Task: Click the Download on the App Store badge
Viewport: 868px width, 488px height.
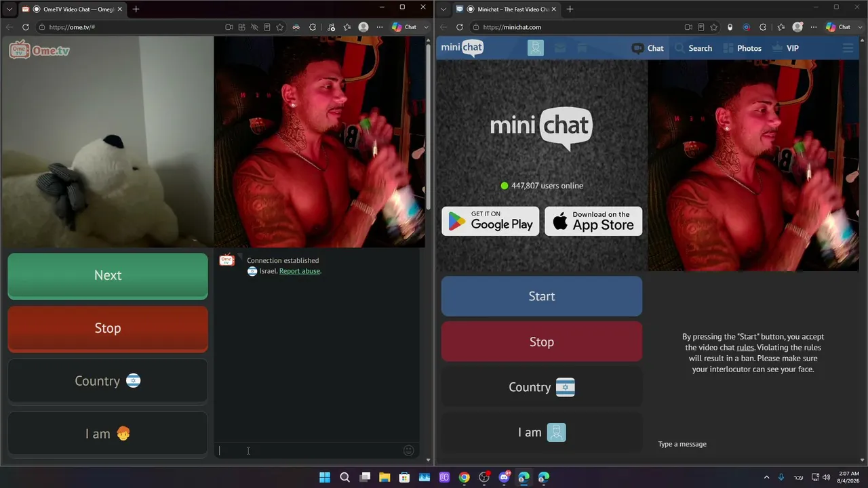Action: [x=593, y=221]
